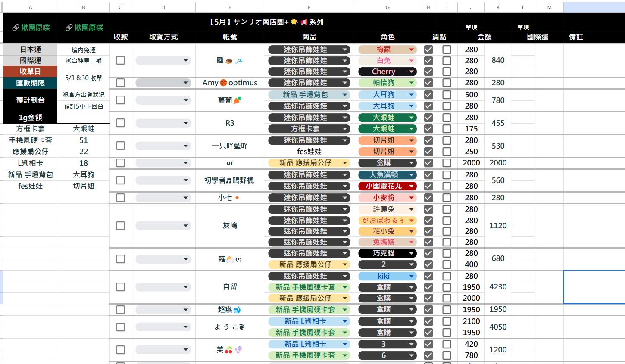The width and height of the screenshot is (625, 364).
Task: Open the 小幽靈花丸 dropdown chip
Action: click(x=387, y=186)
